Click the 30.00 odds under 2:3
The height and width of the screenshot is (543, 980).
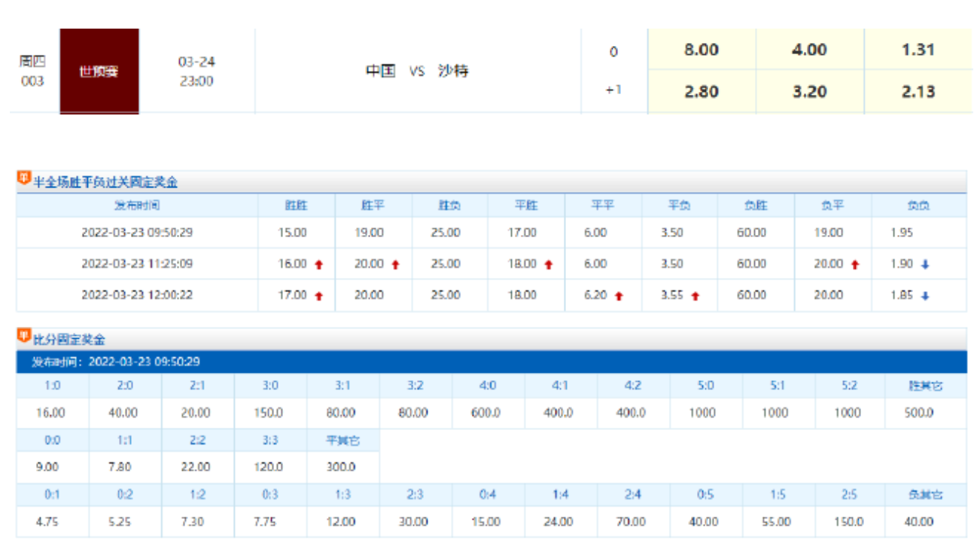pos(413,521)
